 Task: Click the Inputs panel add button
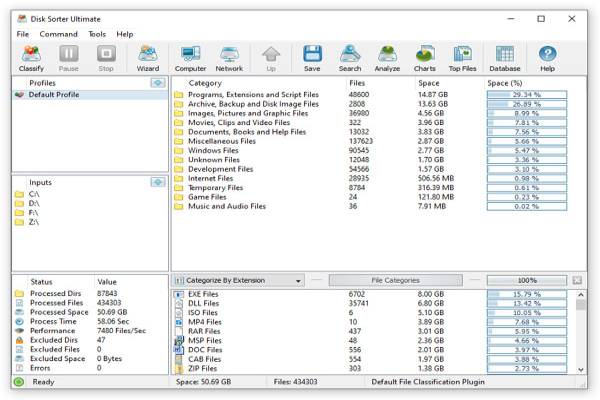coord(157,182)
